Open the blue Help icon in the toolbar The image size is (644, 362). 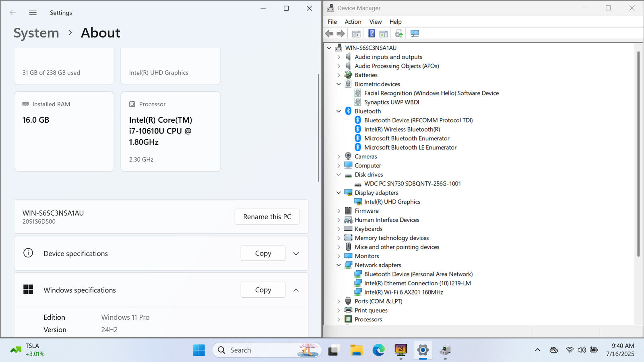click(372, 34)
